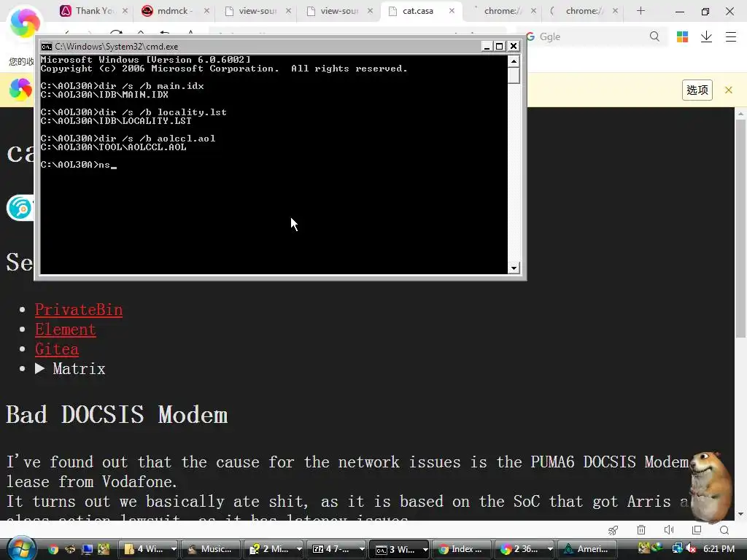Dismiss the yellow notification bar
This screenshot has height=560, width=747.
click(729, 90)
